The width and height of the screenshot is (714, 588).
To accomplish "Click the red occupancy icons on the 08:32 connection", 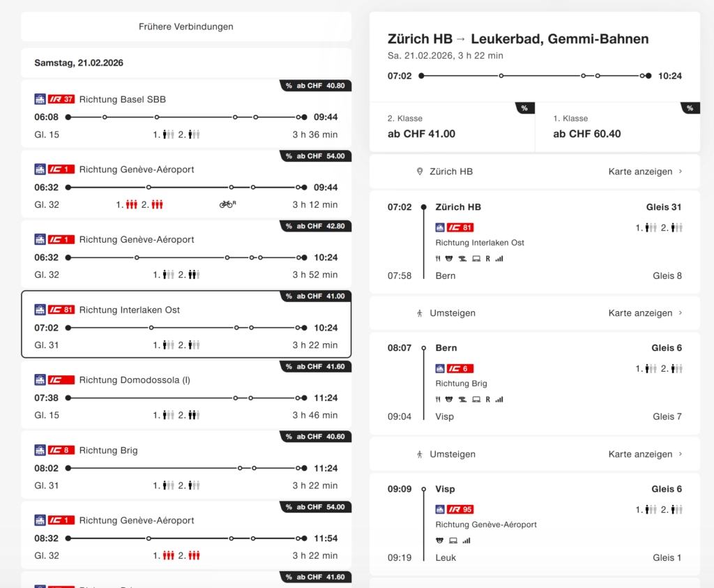I will 176,556.
